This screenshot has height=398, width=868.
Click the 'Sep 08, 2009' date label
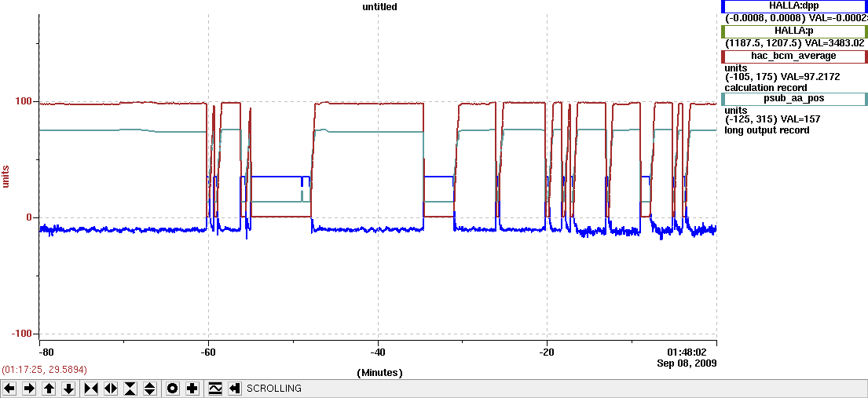coord(687,363)
